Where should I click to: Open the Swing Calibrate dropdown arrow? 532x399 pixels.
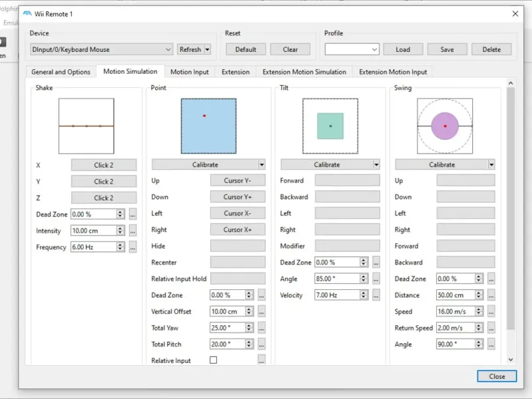point(491,164)
